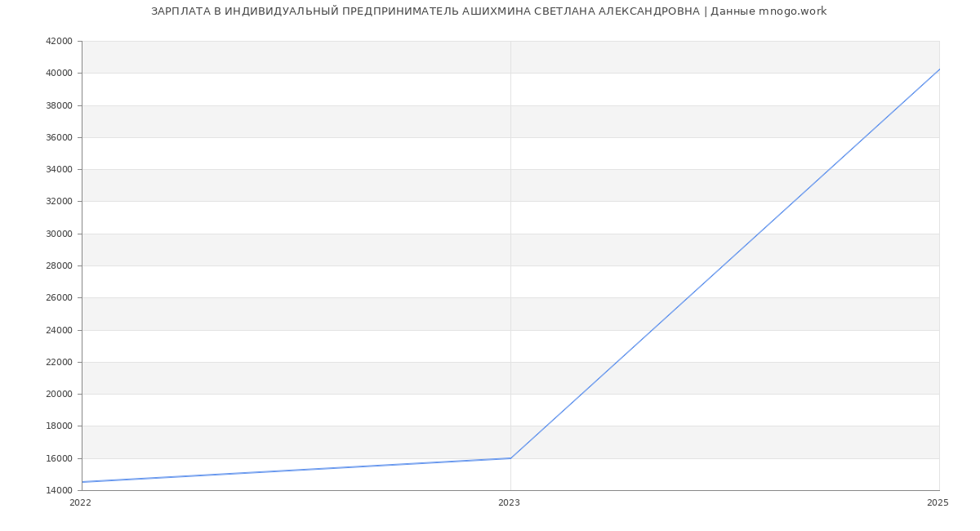Click the line's starting point at 2022

(82, 482)
